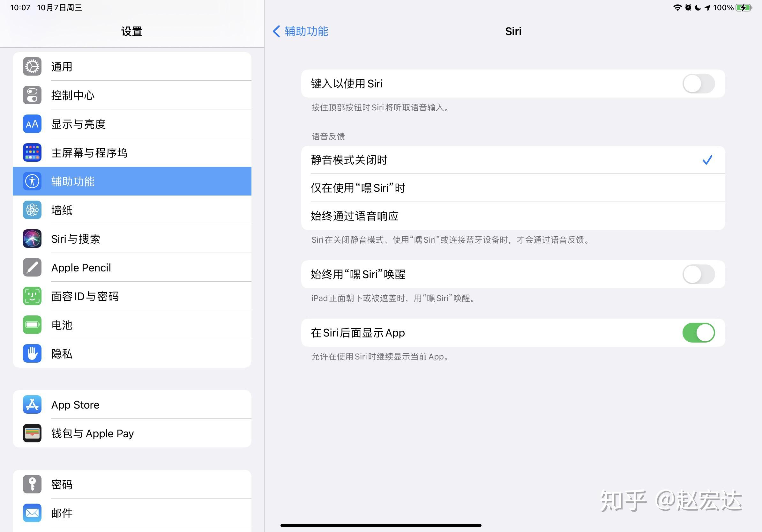Open Apple Pencil settings row
This screenshot has height=532, width=762.
pyautogui.click(x=132, y=267)
